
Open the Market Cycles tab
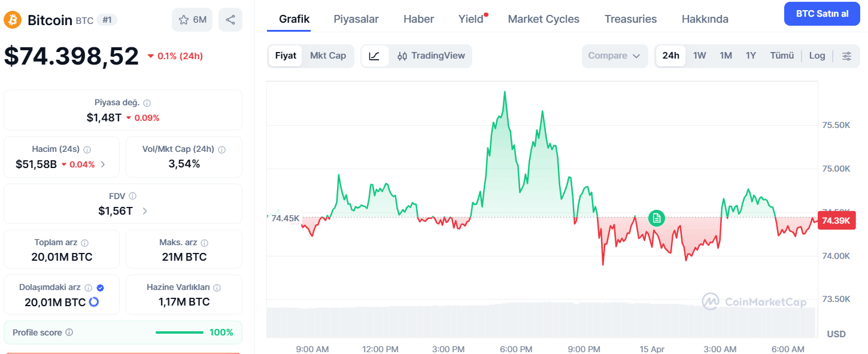click(544, 19)
